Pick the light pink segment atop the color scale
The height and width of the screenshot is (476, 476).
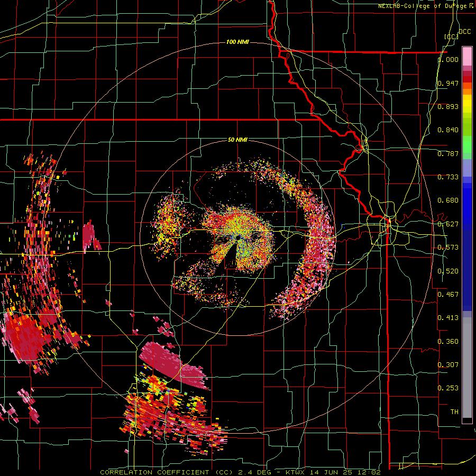[467, 56]
